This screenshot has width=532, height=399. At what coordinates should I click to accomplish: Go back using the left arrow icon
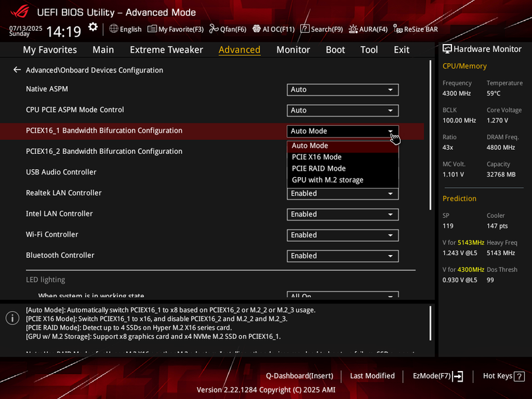point(17,70)
